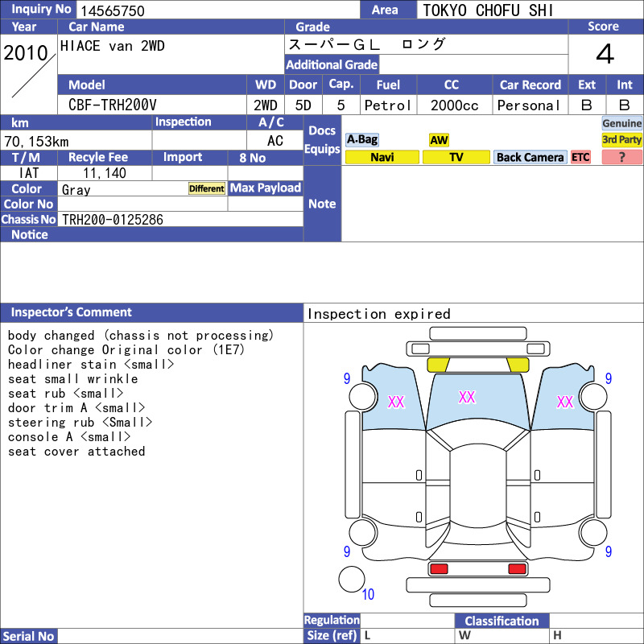Screen dimensions: 644x644
Task: Click the AW equipment badge
Action: (x=439, y=139)
